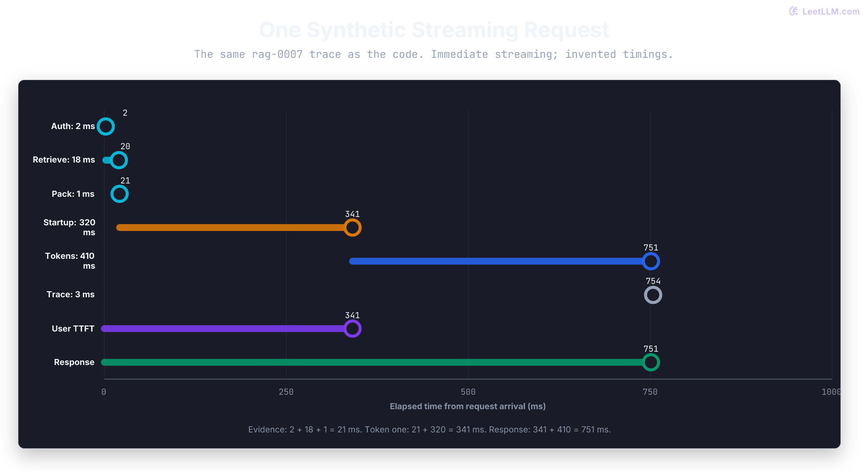Click the 500 axis tick label
This screenshot has height=472, width=868.
click(x=468, y=392)
